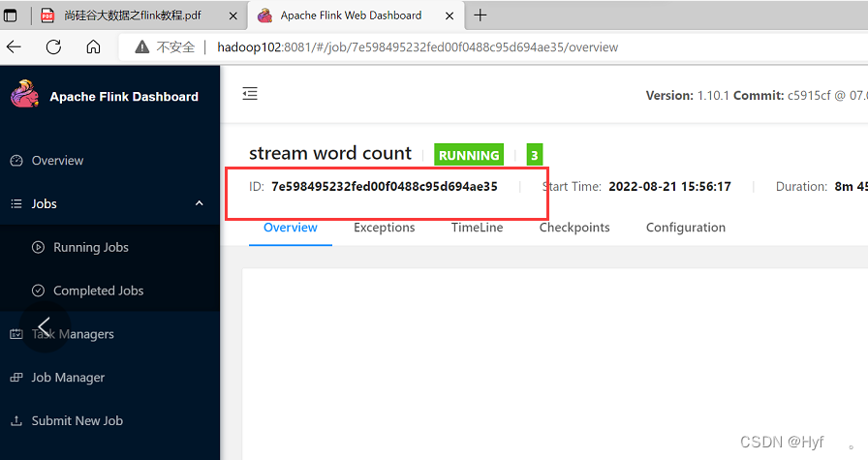Click job ID 7e598495232fed00f0488c95d694ae35
Screen dimensions: 868x460
(385, 187)
